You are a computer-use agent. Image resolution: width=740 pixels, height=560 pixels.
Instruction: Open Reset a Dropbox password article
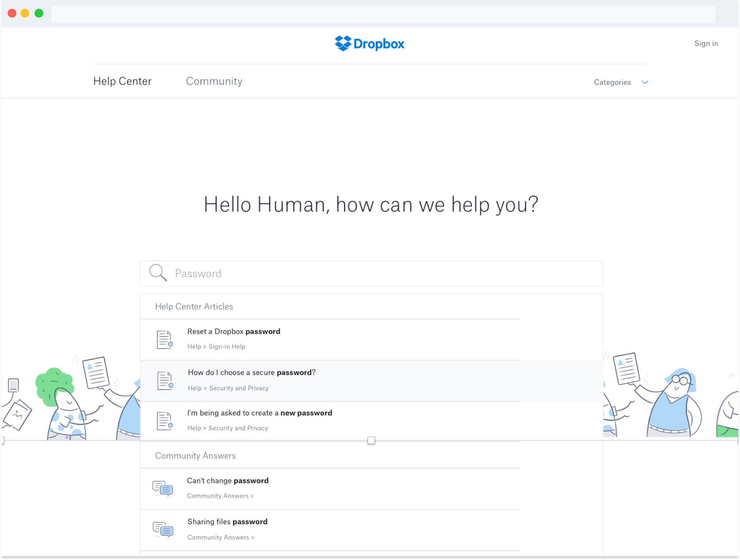coord(234,332)
